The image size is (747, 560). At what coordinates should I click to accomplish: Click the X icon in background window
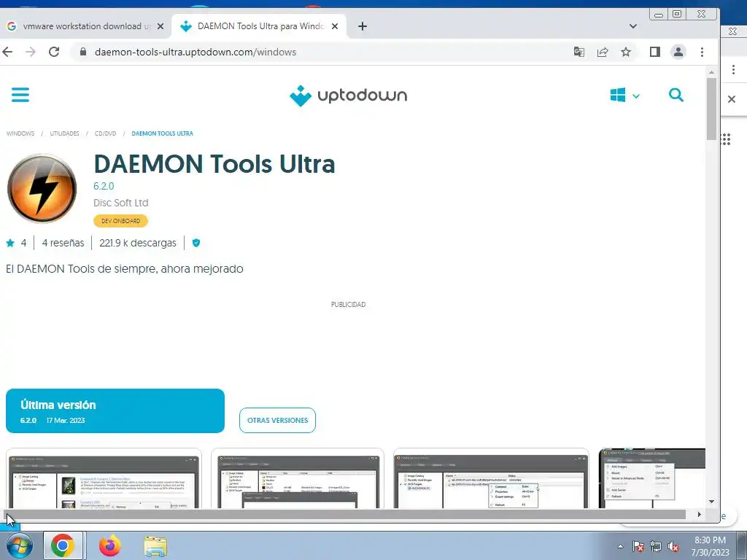(x=732, y=99)
